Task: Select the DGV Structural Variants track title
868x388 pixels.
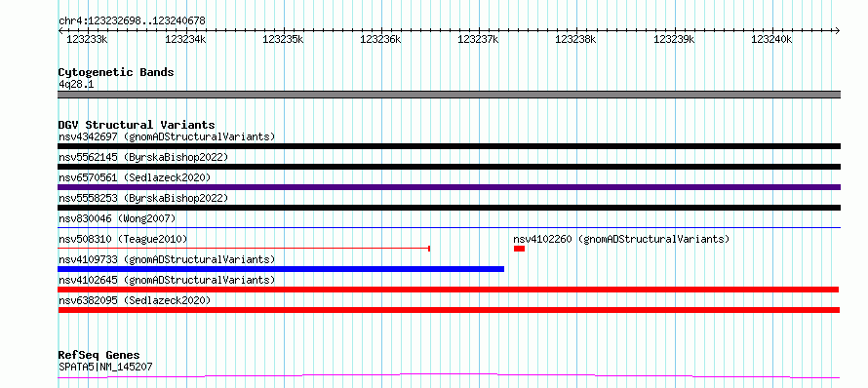Action: click(x=137, y=125)
